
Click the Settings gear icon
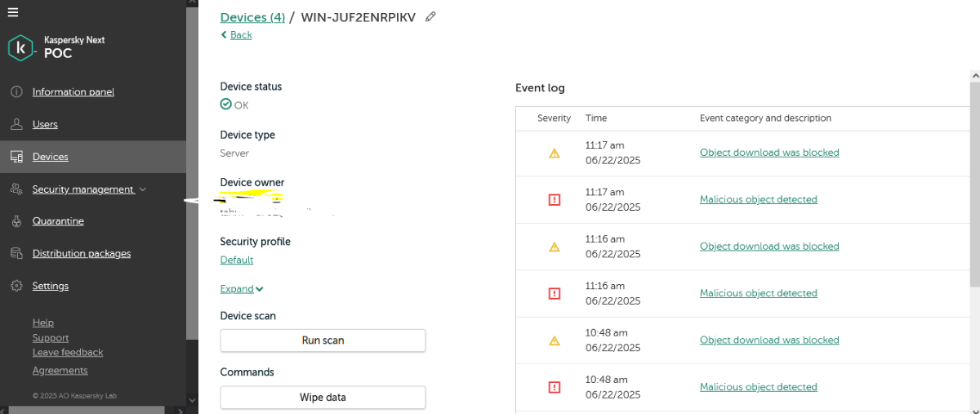tap(16, 286)
